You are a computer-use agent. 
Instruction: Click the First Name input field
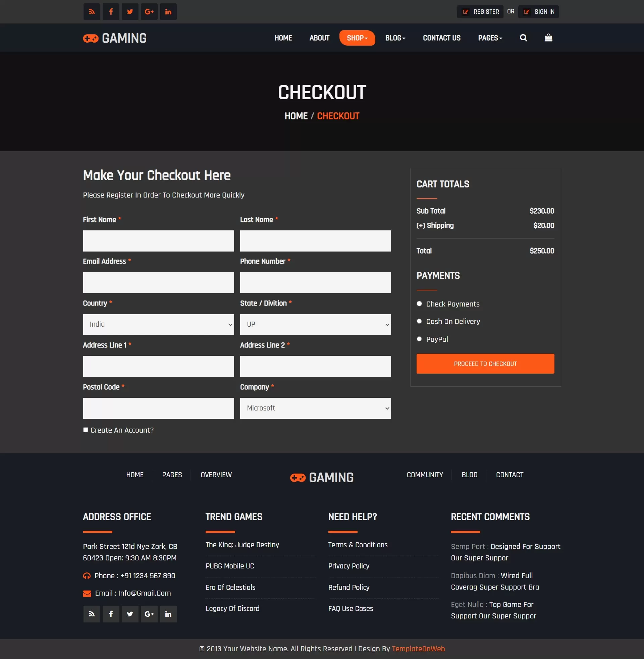click(158, 241)
